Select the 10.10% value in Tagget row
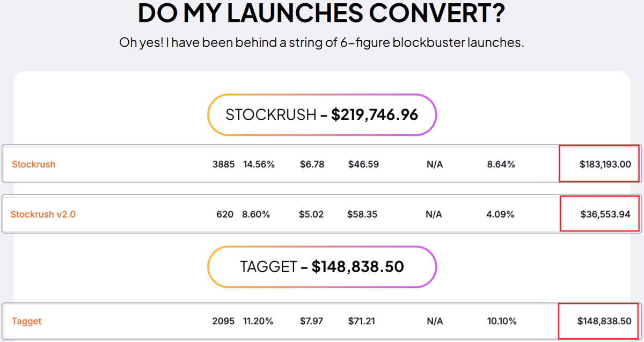The width and height of the screenshot is (644, 342). click(x=502, y=322)
